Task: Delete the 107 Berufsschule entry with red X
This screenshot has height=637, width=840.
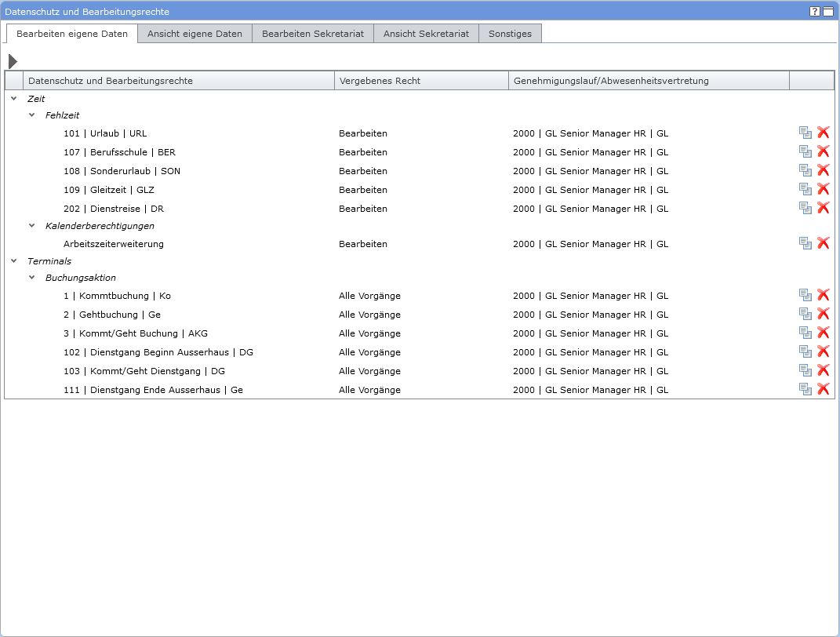Action: coord(823,151)
